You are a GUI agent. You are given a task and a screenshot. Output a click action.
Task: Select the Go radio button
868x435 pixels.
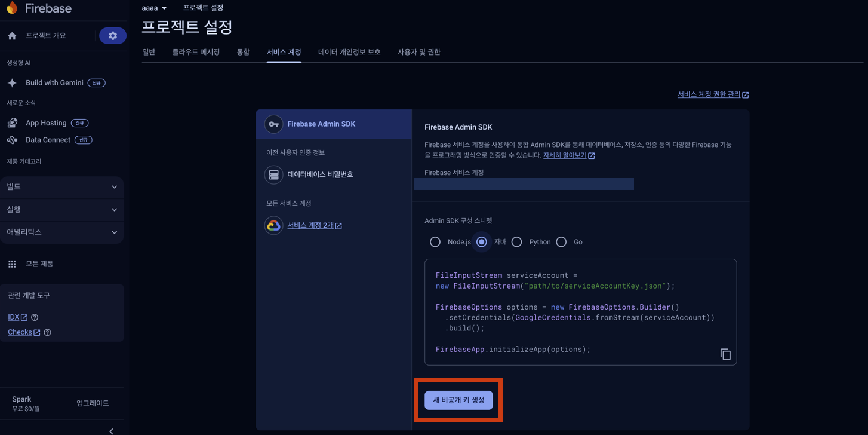coord(561,242)
